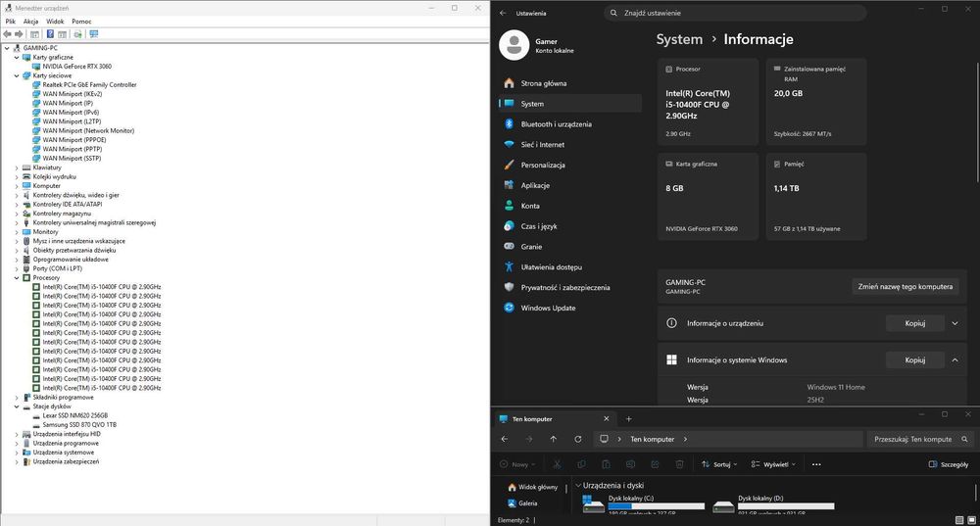This screenshot has height=526, width=980.
Task: Select Granie in the Settings sidebar
Action: pyautogui.click(x=570, y=247)
